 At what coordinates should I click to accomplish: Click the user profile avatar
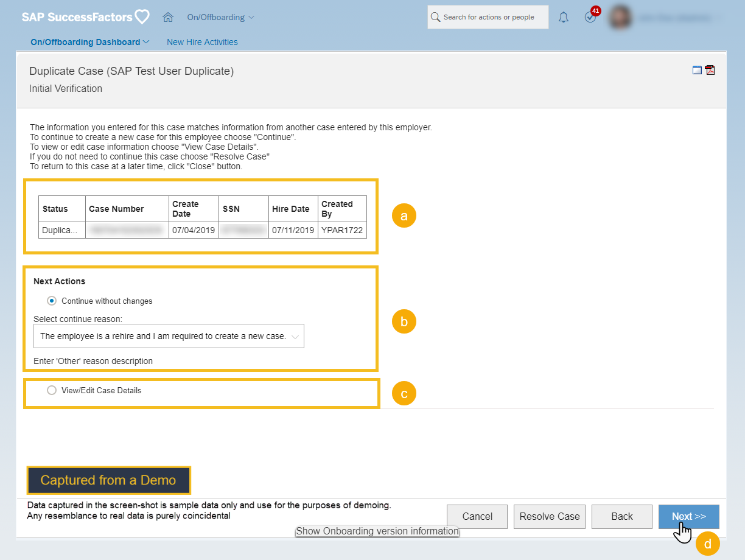620,17
